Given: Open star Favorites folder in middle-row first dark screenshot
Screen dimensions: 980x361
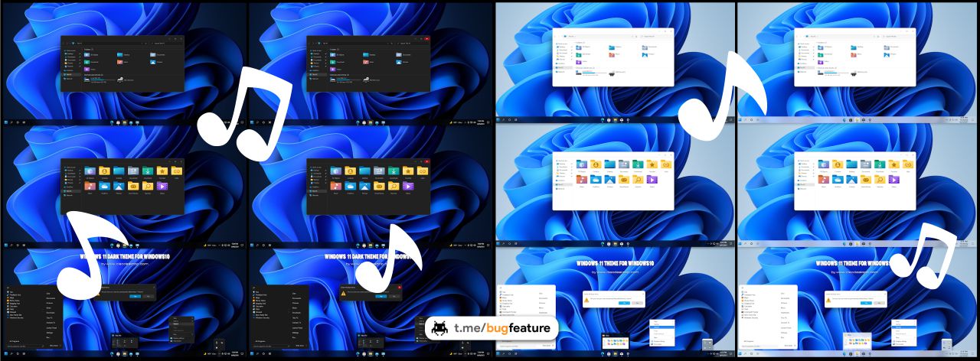Looking at the screenshot, I should 162,171.
